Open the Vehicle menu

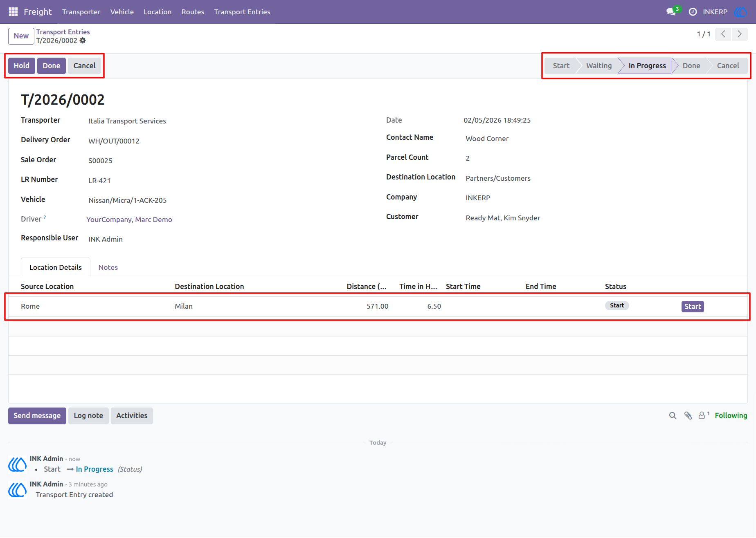(122, 12)
